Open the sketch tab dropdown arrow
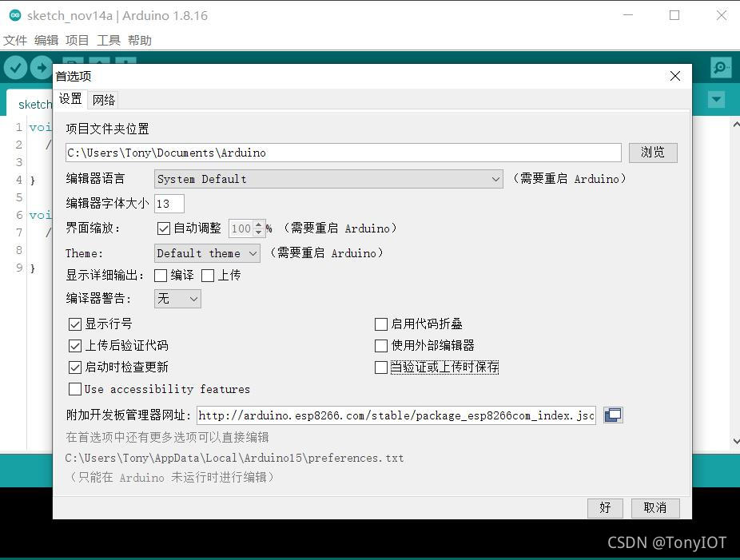The width and height of the screenshot is (740, 560). coord(716,100)
